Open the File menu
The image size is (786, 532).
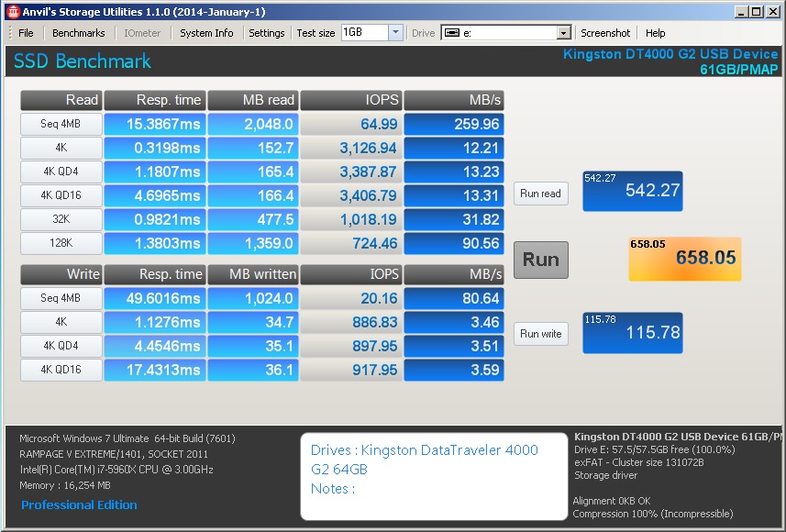click(x=24, y=32)
